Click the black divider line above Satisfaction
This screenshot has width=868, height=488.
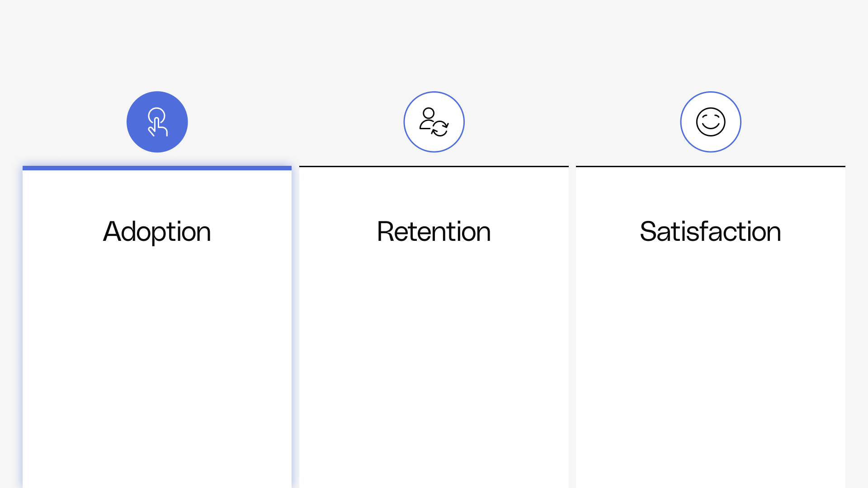pos(710,165)
